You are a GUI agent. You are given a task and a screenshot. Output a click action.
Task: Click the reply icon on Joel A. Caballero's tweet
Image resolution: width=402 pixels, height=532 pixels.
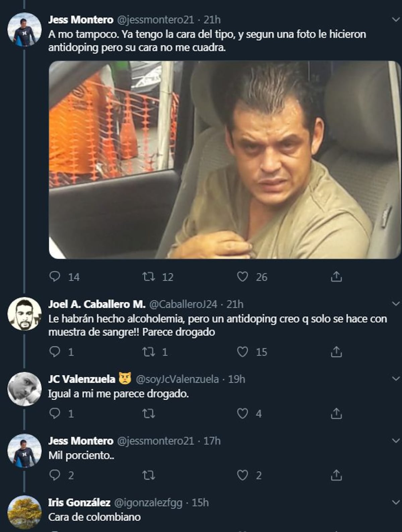click(x=55, y=352)
